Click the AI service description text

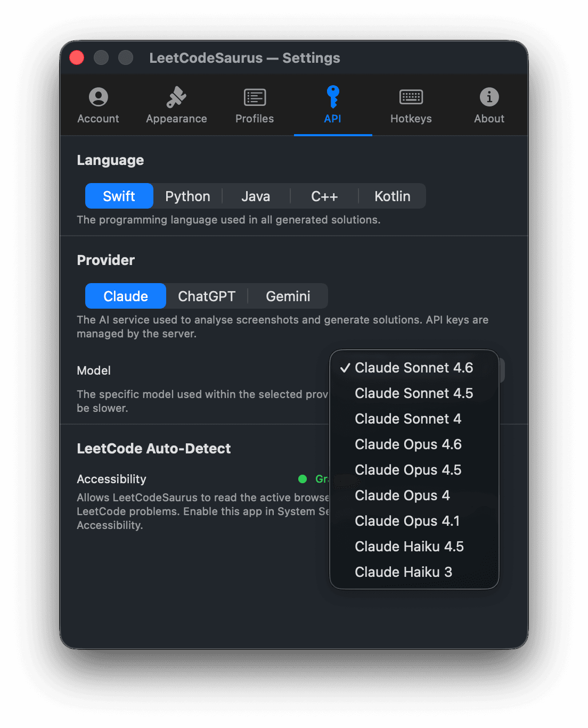click(283, 327)
